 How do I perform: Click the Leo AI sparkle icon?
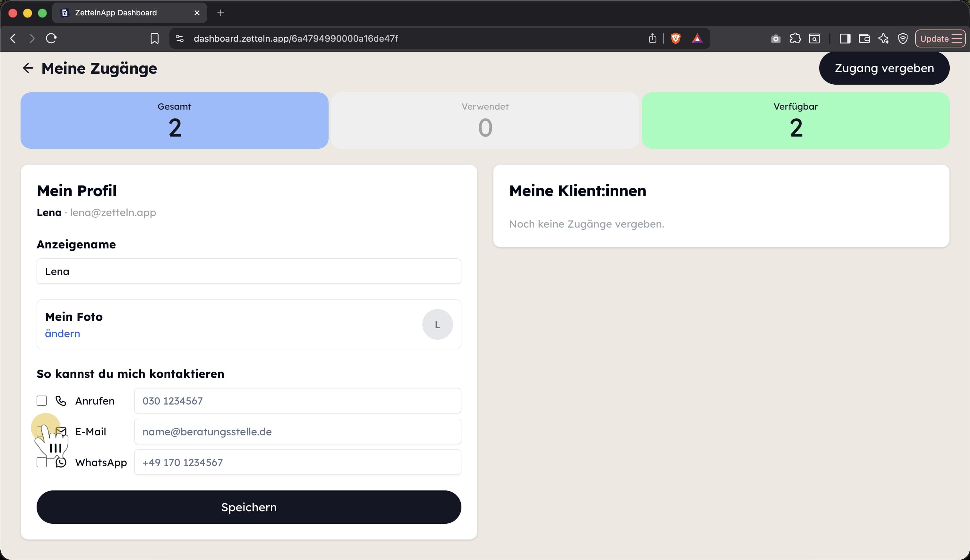[883, 38]
